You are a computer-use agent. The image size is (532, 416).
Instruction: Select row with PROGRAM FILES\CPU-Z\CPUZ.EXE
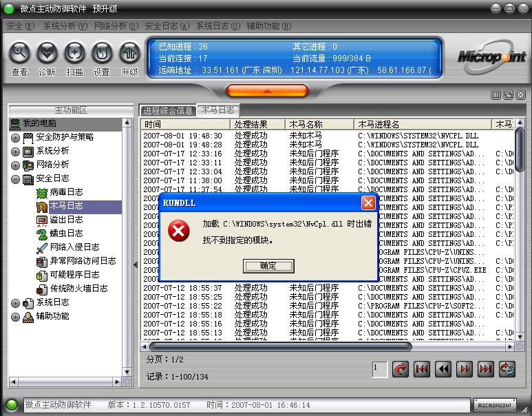coord(328,270)
